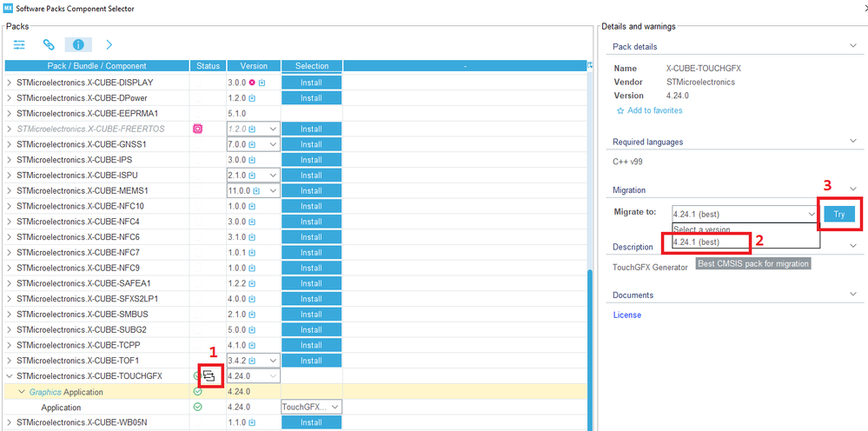The width and height of the screenshot is (868, 431).
Task: Click the pink chip icon in X-CUBE-FREERTOS row
Action: click(197, 129)
